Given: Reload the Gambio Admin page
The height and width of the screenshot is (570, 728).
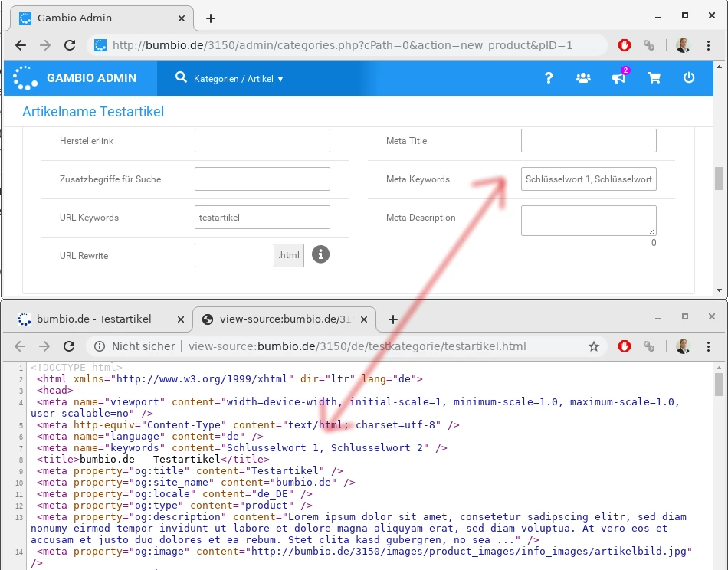Looking at the screenshot, I should [x=70, y=45].
